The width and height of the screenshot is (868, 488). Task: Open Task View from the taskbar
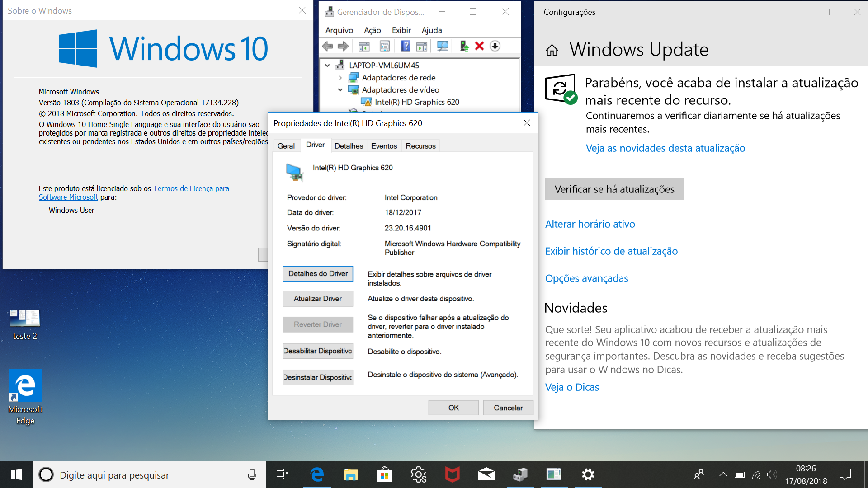coord(282,474)
